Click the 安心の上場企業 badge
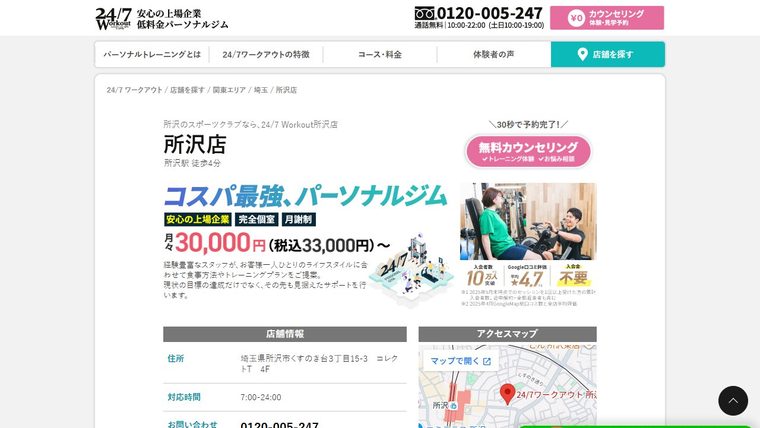 point(198,220)
